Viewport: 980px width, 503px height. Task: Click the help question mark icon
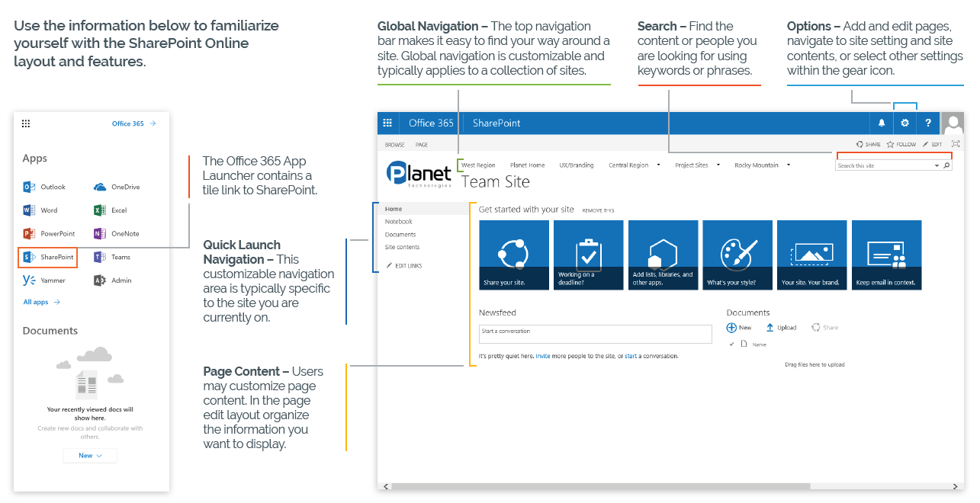pos(928,123)
